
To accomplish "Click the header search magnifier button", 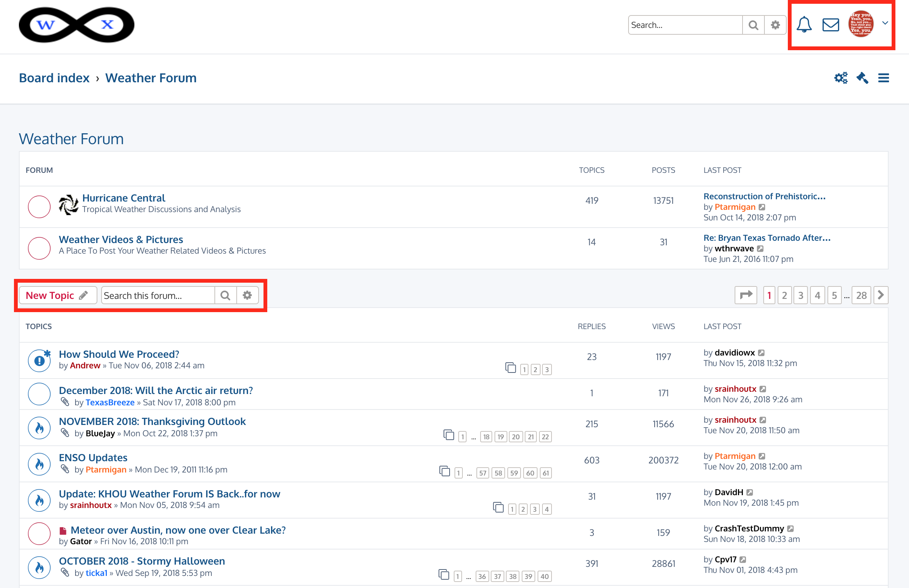I will pos(753,25).
